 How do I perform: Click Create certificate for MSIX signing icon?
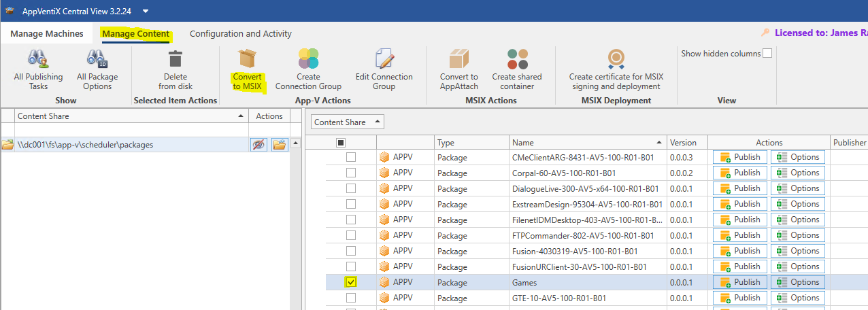tap(616, 59)
